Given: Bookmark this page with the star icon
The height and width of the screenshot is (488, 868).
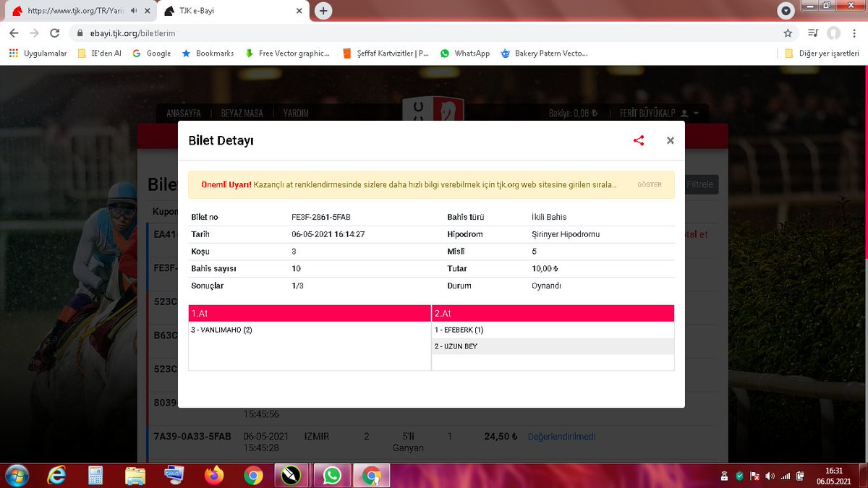Looking at the screenshot, I should point(788,33).
